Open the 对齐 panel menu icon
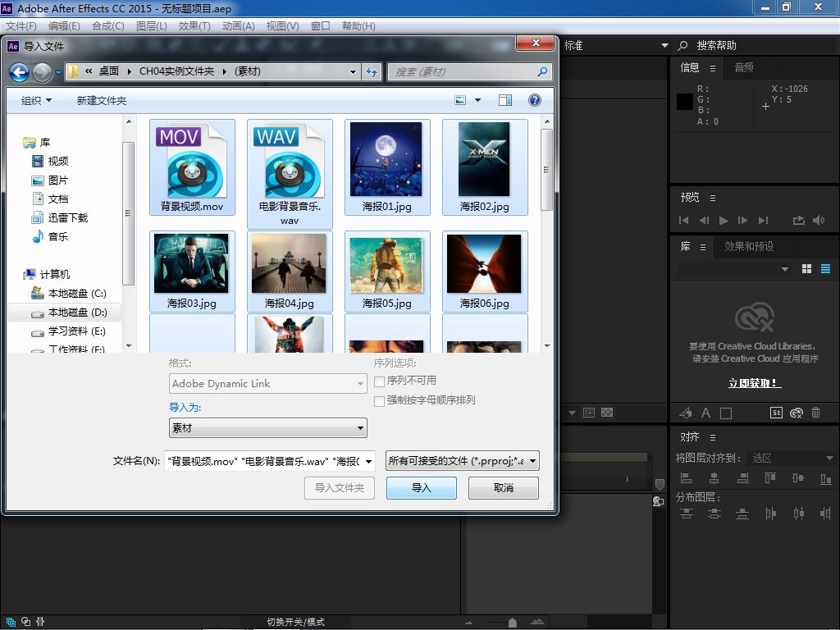Screen dimensions: 840x630 pyautogui.click(x=713, y=438)
